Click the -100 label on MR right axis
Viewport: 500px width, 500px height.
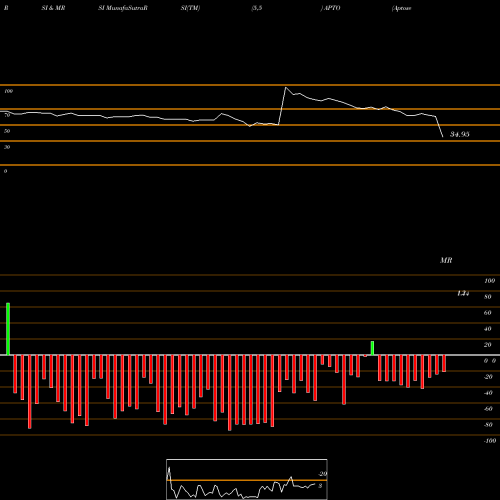(x=490, y=441)
